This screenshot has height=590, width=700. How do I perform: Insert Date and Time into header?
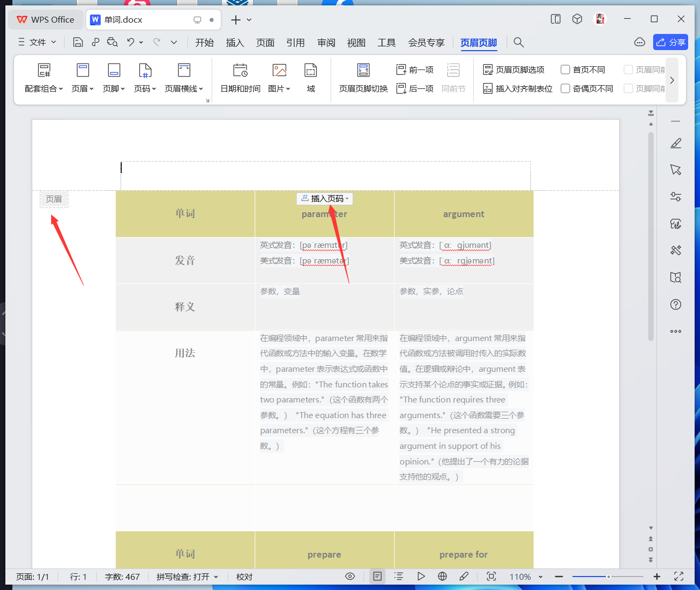tap(241, 78)
